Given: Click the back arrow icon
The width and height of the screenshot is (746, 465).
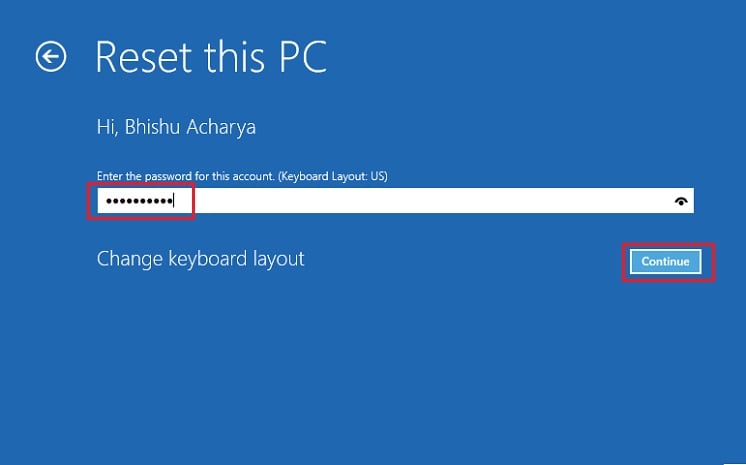Looking at the screenshot, I should (51, 57).
